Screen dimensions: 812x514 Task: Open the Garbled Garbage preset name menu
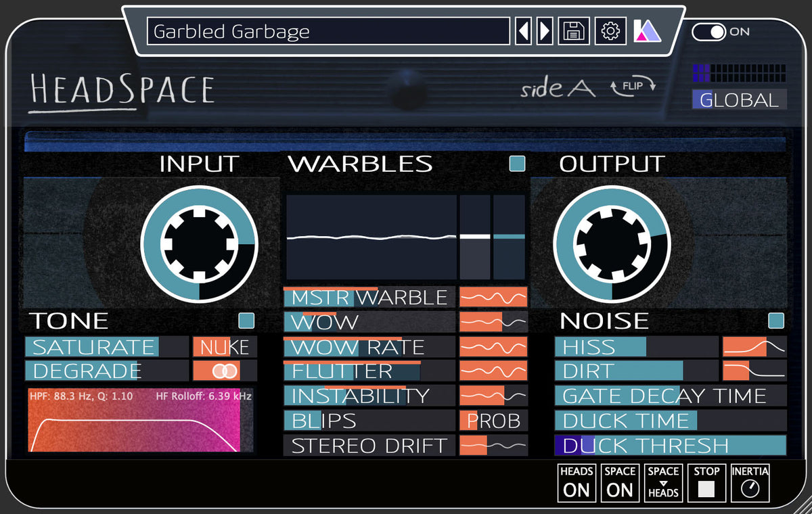tap(328, 31)
